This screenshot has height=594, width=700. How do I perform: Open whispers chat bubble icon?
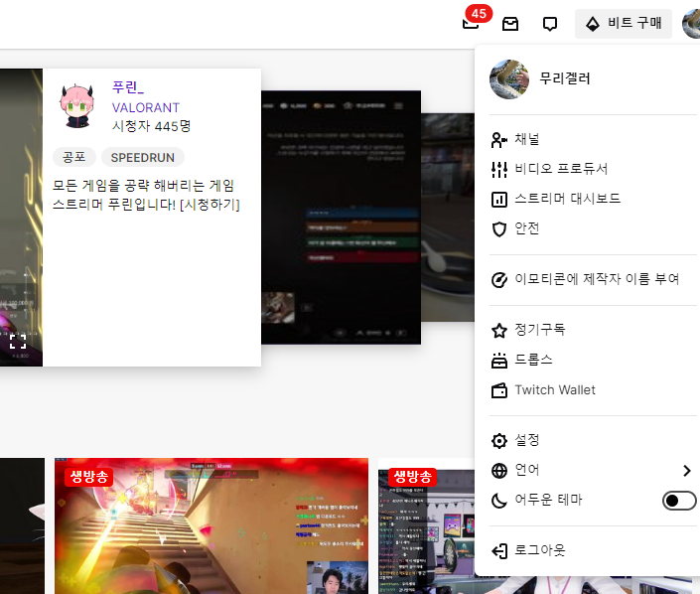point(549,24)
